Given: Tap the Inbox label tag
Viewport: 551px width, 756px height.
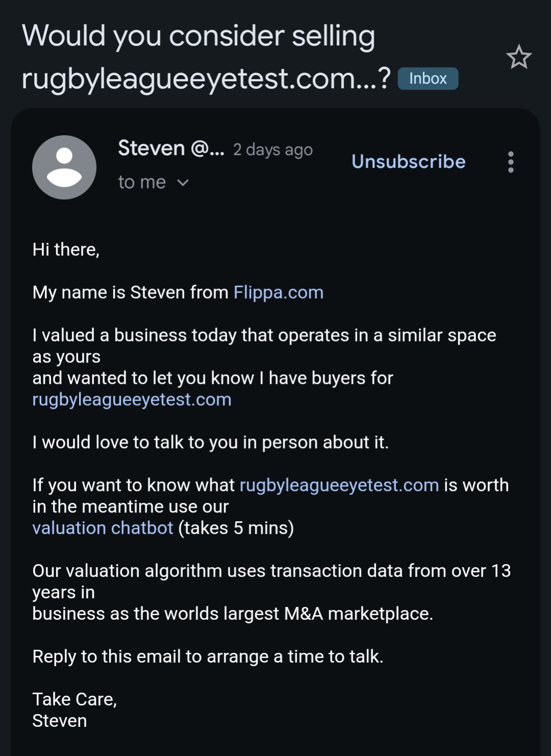Looking at the screenshot, I should [428, 79].
